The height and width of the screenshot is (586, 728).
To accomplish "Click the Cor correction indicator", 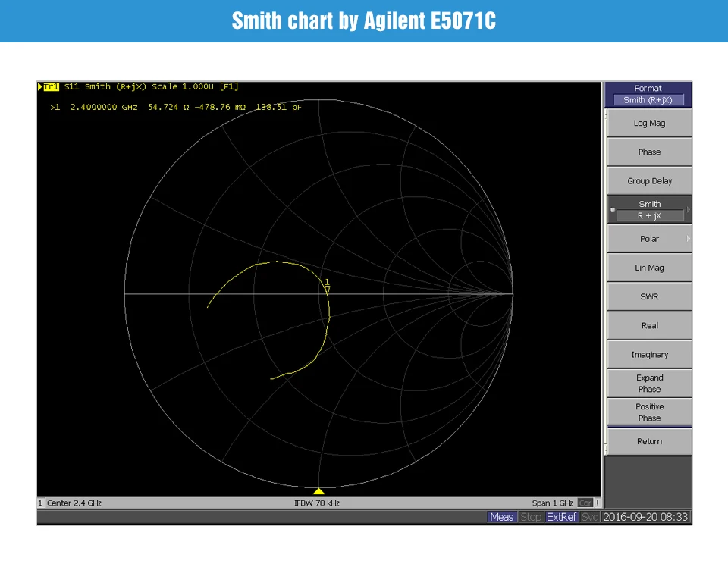I will [x=585, y=503].
